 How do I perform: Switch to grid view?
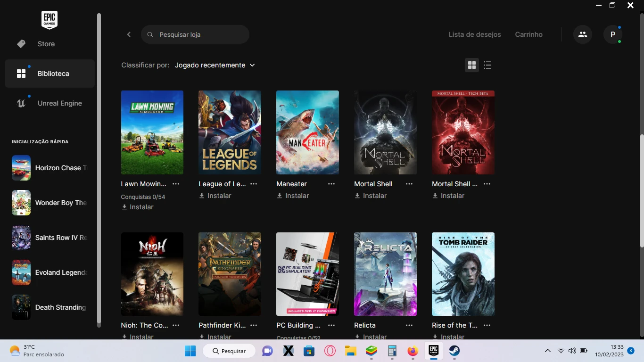pos(471,65)
